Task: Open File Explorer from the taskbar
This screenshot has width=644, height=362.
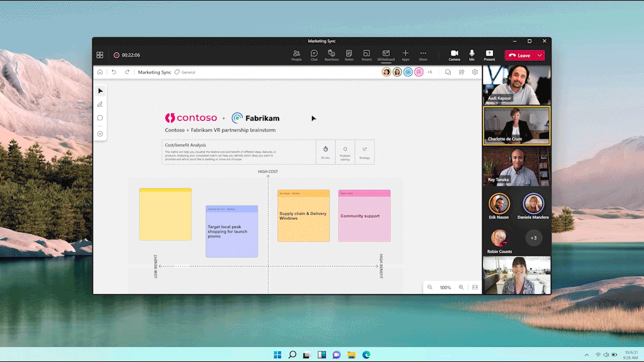Action: coord(351,354)
